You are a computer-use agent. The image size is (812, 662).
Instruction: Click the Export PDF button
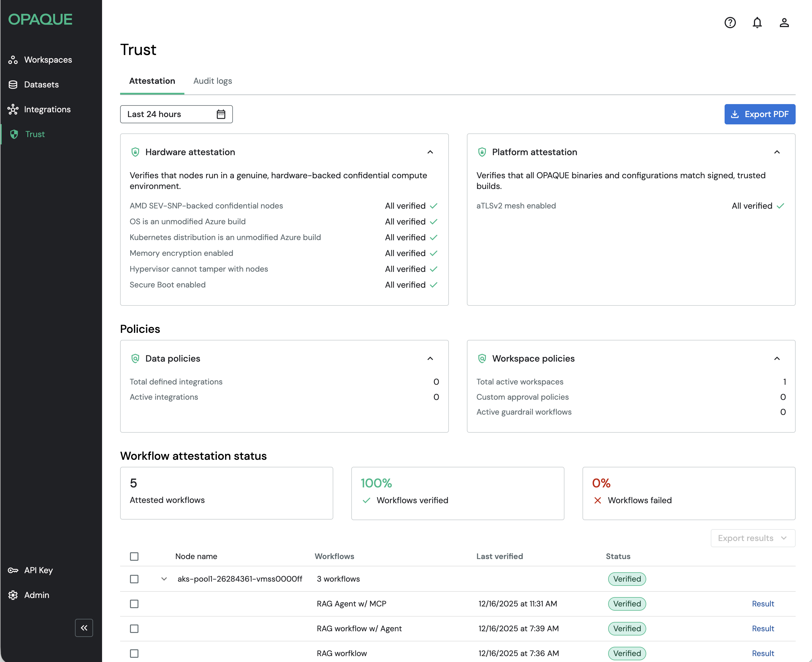(x=759, y=115)
